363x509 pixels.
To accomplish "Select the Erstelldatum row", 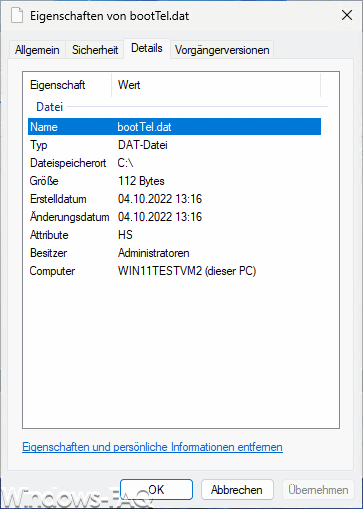I will coord(174,199).
